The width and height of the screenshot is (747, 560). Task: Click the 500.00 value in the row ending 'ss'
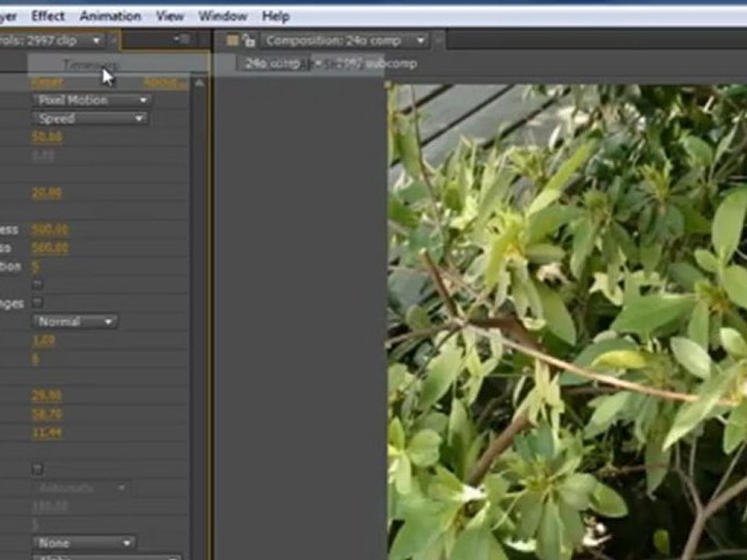(x=50, y=247)
